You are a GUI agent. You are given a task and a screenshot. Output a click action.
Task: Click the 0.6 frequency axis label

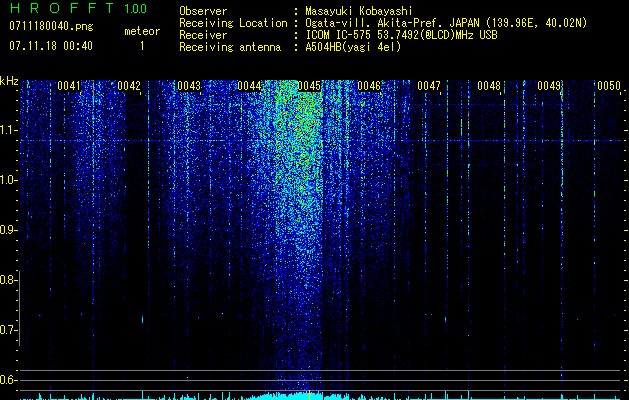point(7,380)
